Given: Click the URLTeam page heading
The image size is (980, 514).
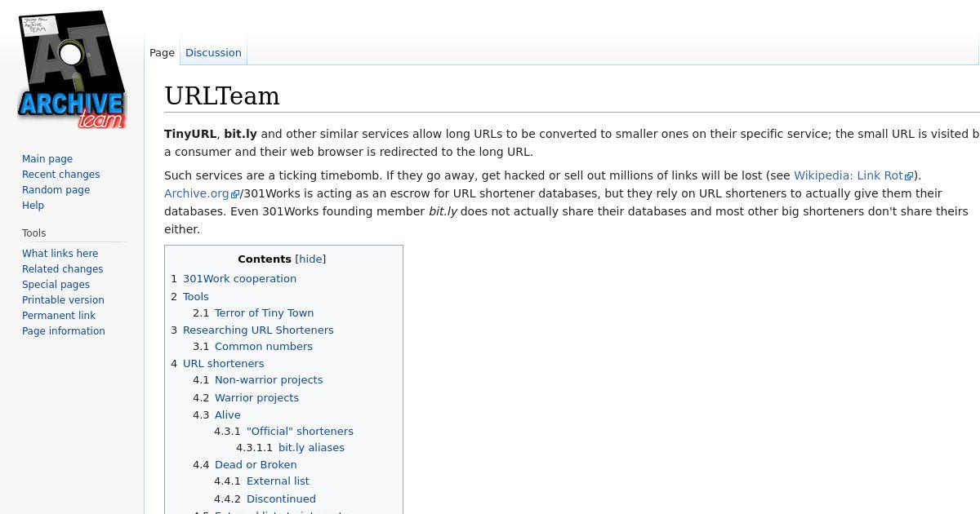Looking at the screenshot, I should 222,96.
